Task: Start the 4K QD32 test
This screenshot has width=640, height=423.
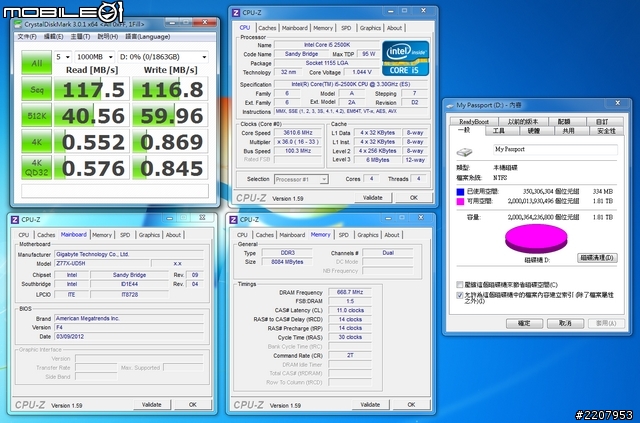Action: coord(36,167)
